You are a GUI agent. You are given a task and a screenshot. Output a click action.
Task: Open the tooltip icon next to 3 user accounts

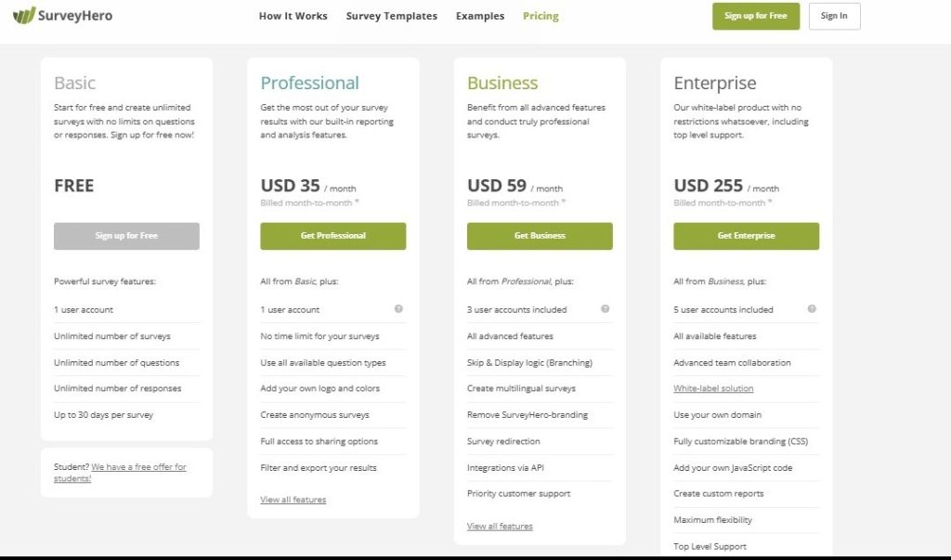pyautogui.click(x=605, y=308)
